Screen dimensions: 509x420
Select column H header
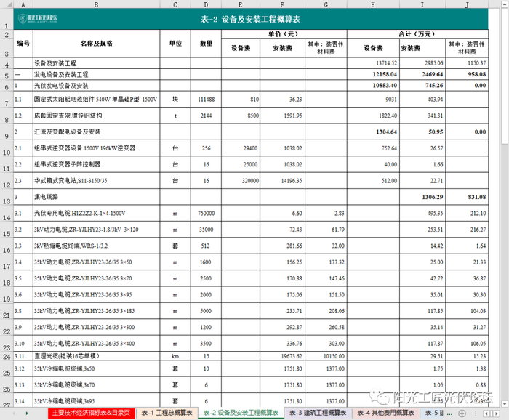373,4
